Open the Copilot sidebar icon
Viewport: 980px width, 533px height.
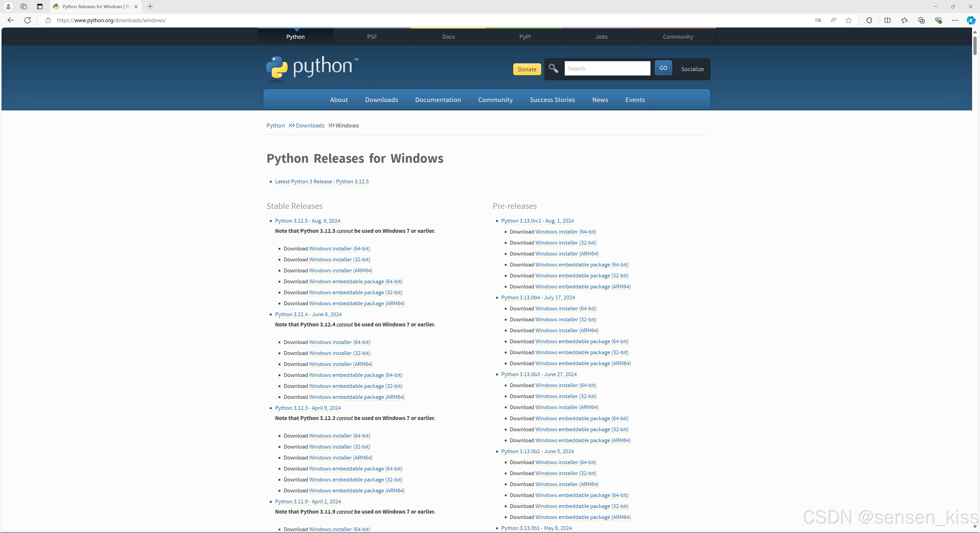(x=971, y=20)
